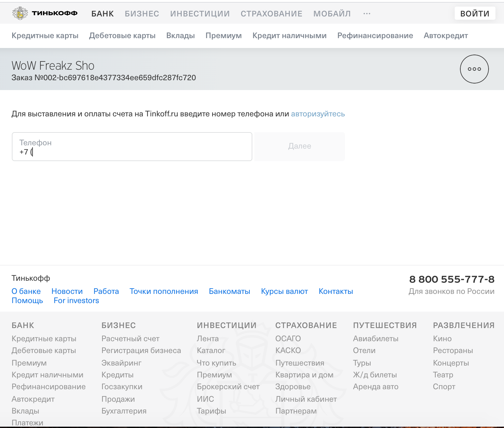Image resolution: width=504 pixels, height=428 pixels.
Task: Open Что купить footer link
Action: (217, 363)
